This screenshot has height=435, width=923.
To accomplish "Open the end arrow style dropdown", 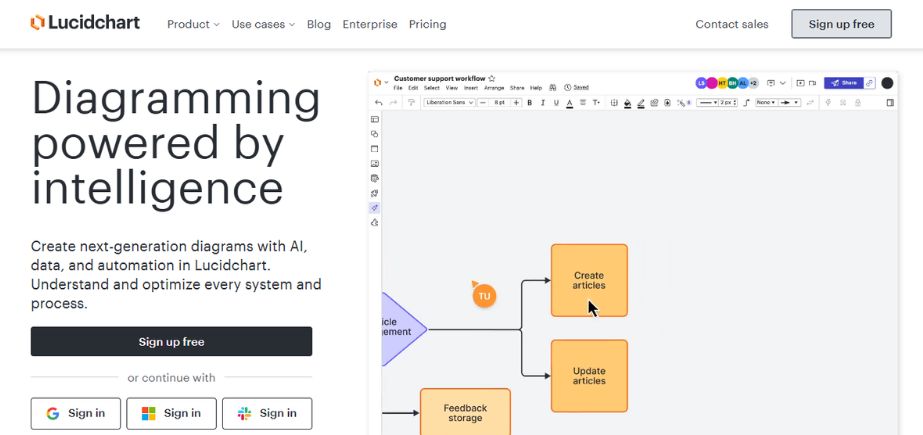I will tap(789, 102).
